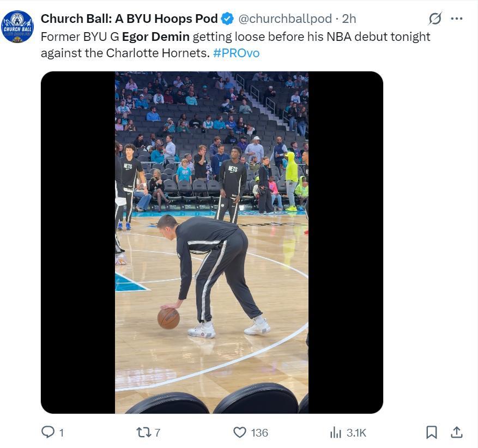Open the More options ellipsis menu

tap(457, 19)
